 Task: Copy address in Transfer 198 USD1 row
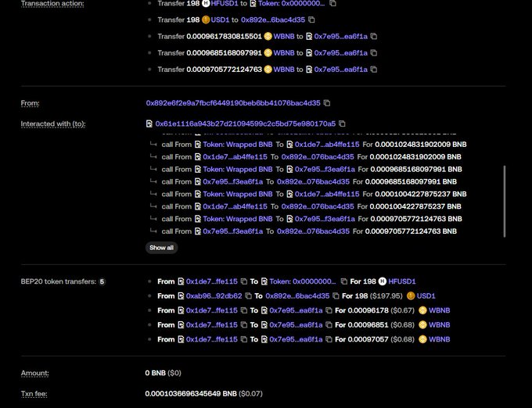(x=311, y=20)
